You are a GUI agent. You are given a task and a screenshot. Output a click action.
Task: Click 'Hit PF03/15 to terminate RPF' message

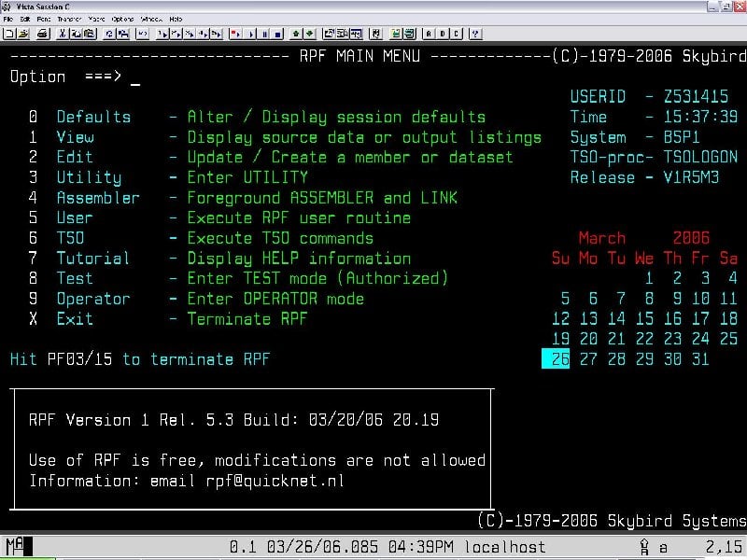[140, 359]
